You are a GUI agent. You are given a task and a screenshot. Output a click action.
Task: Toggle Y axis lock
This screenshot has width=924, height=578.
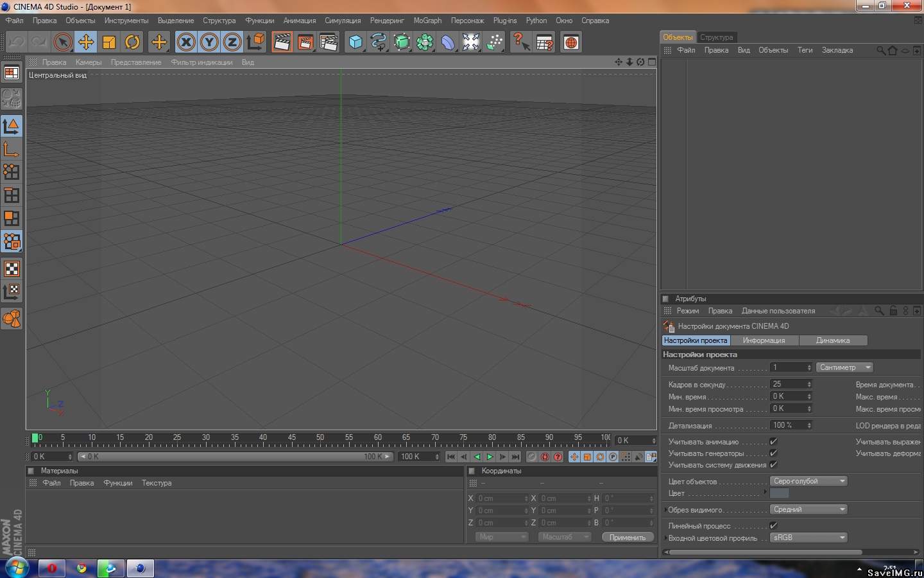[x=209, y=42]
